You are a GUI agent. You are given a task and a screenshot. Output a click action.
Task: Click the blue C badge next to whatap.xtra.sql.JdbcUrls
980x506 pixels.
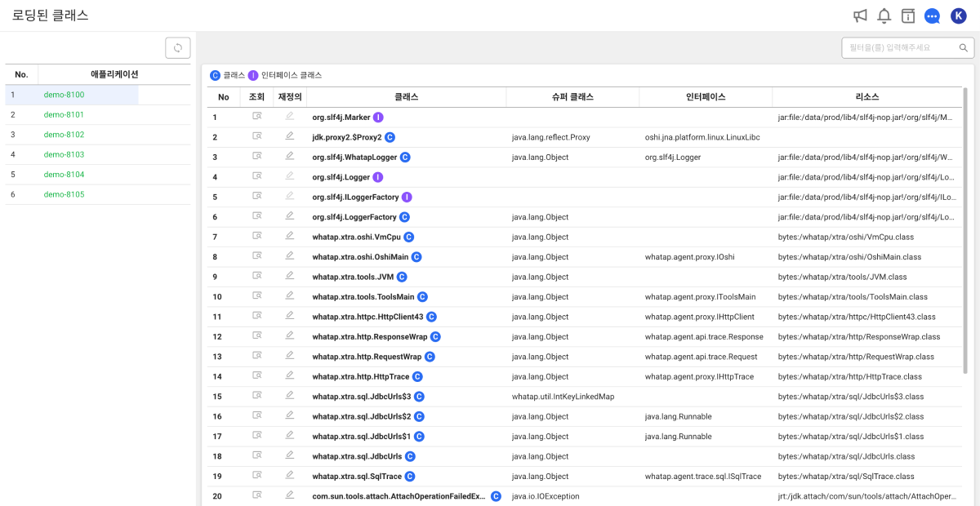click(410, 456)
